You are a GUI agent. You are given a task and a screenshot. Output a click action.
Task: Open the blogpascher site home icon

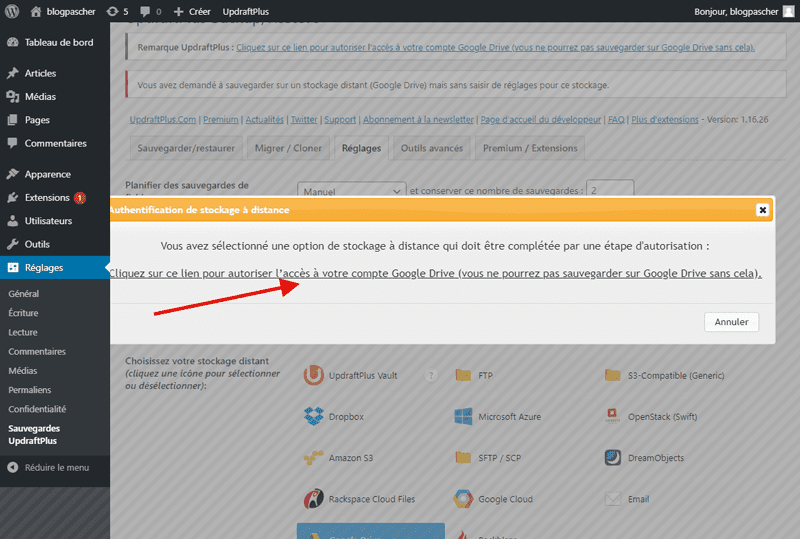pyautogui.click(x=36, y=11)
